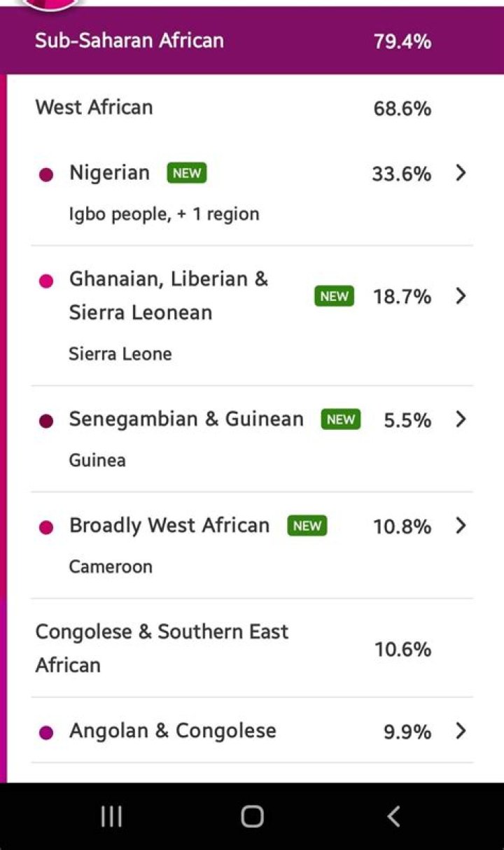Tap the Angolan & Congolese label
The image size is (504, 850).
click(172, 731)
